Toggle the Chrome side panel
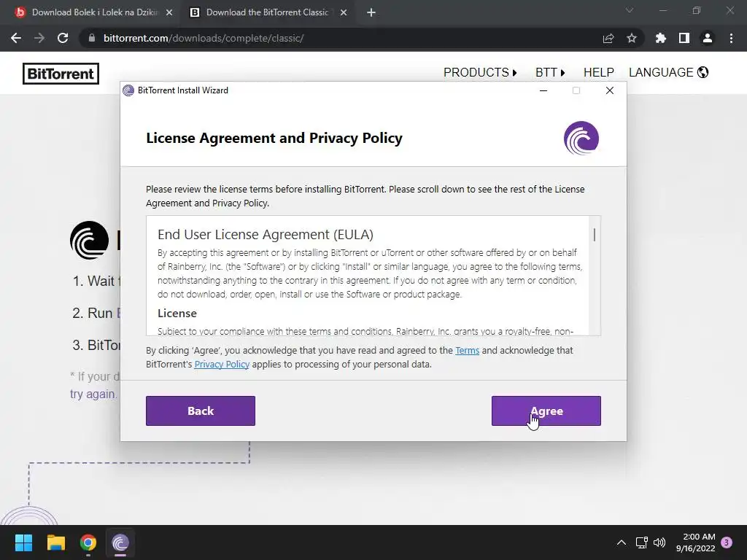747x560 pixels. pyautogui.click(x=684, y=38)
